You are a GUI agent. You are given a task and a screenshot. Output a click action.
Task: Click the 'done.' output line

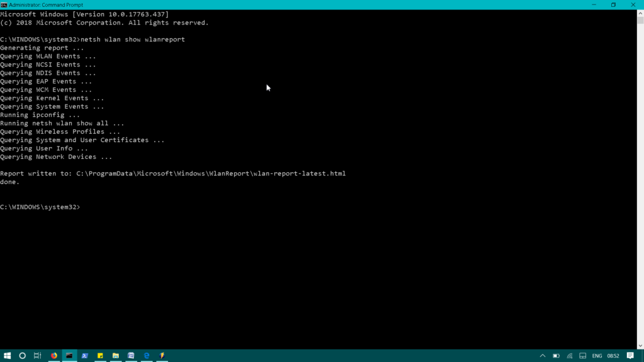pyautogui.click(x=10, y=182)
